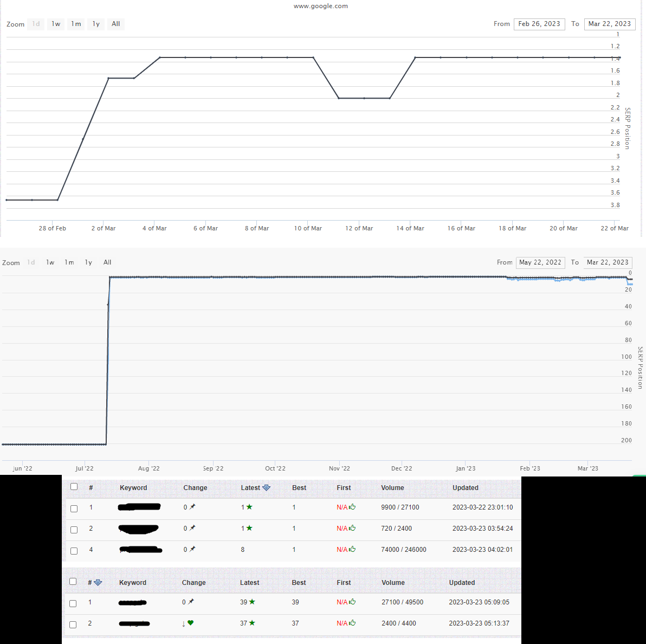Click the green star in the 720 / 2400 row
The width and height of the screenshot is (646, 644).
(x=249, y=528)
